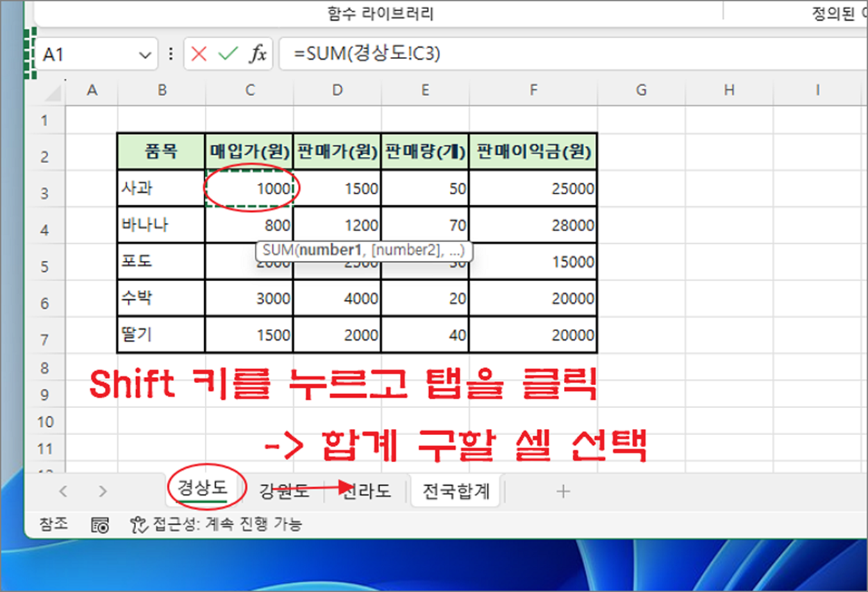Image resolution: width=868 pixels, height=592 pixels.
Task: Open the formula bar options dots
Action: [x=171, y=54]
